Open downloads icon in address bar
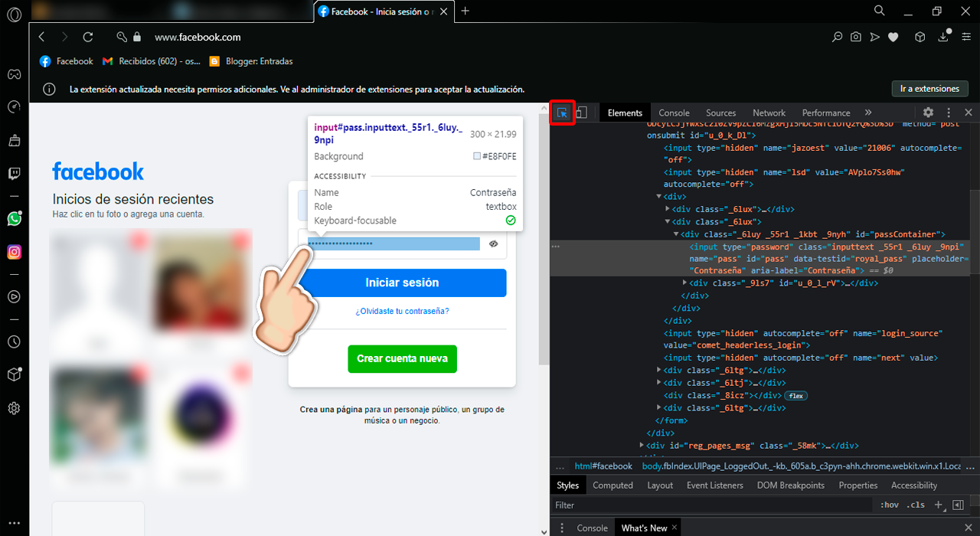 (x=942, y=37)
